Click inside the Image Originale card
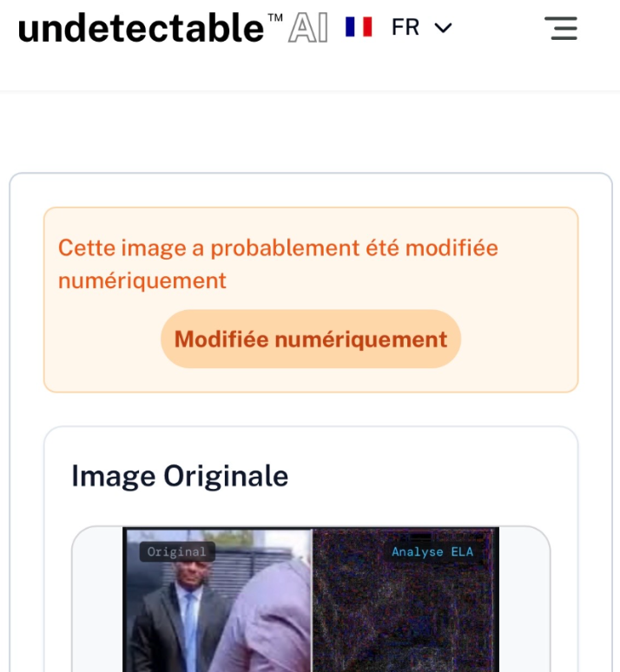The width and height of the screenshot is (620, 672). pos(311,549)
